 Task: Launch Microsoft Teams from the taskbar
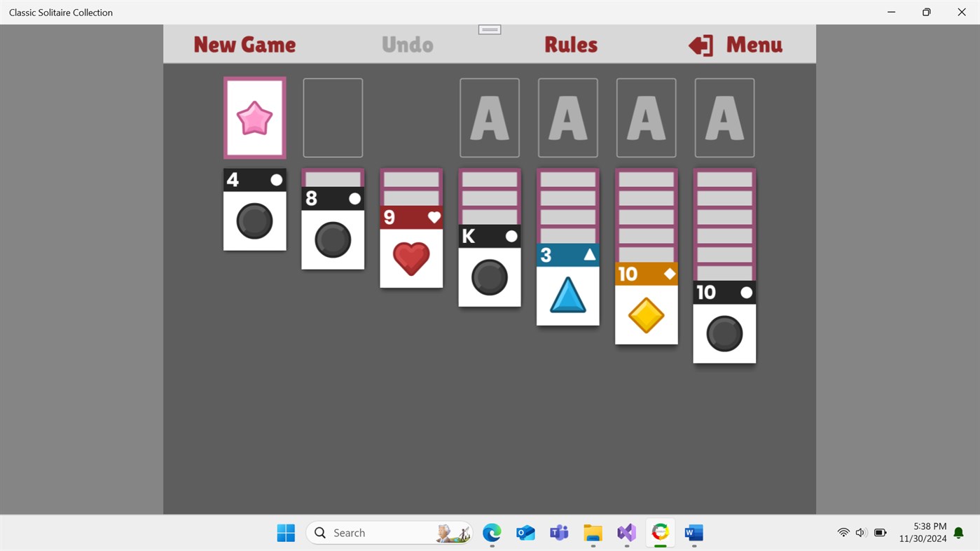pyautogui.click(x=559, y=532)
